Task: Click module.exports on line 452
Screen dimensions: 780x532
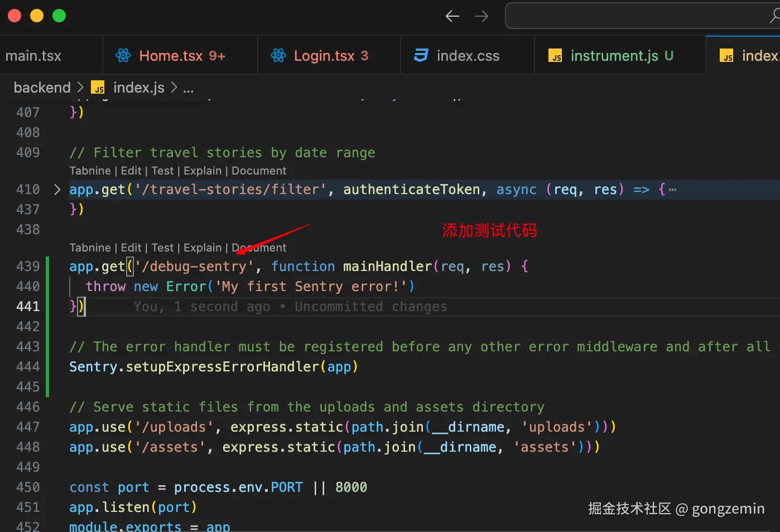Action: (x=125, y=526)
